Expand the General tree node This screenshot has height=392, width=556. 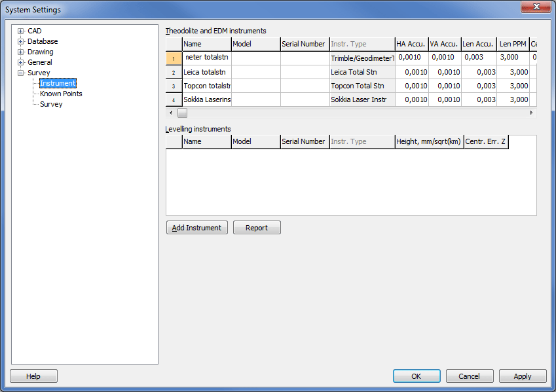[x=21, y=62]
